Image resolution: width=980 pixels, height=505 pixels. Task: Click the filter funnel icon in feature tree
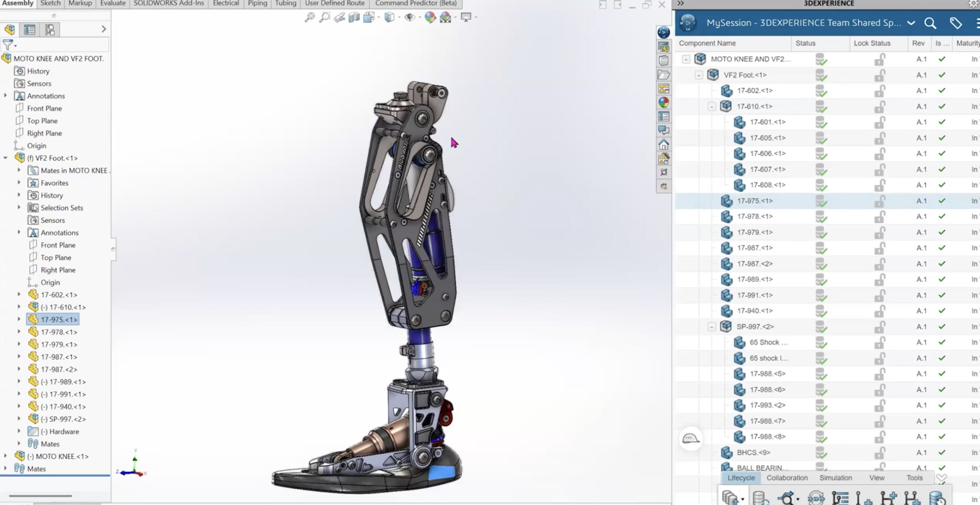pos(8,45)
